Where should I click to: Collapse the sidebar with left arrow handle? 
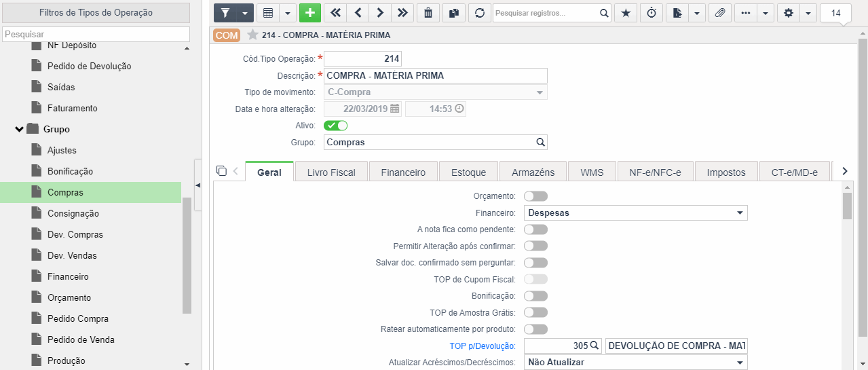tap(197, 185)
